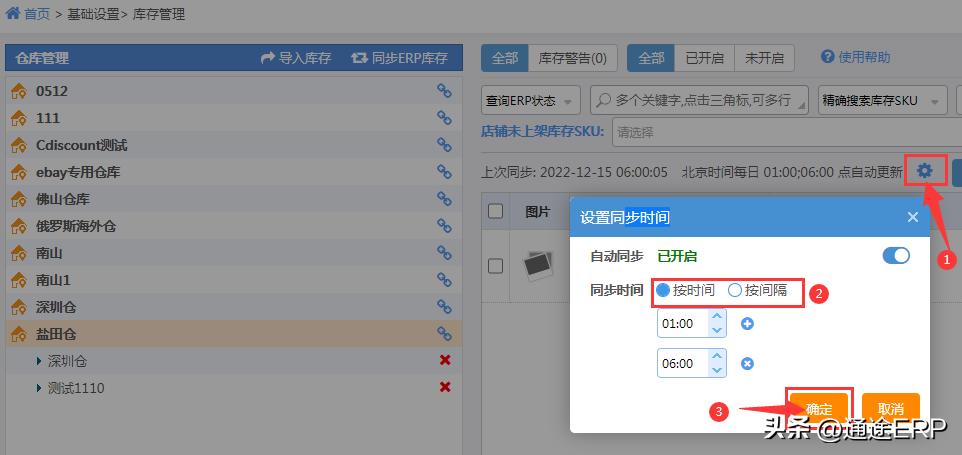Select the Cdiscount测试 warehouse row
This screenshot has width=962, height=455.
[x=234, y=145]
